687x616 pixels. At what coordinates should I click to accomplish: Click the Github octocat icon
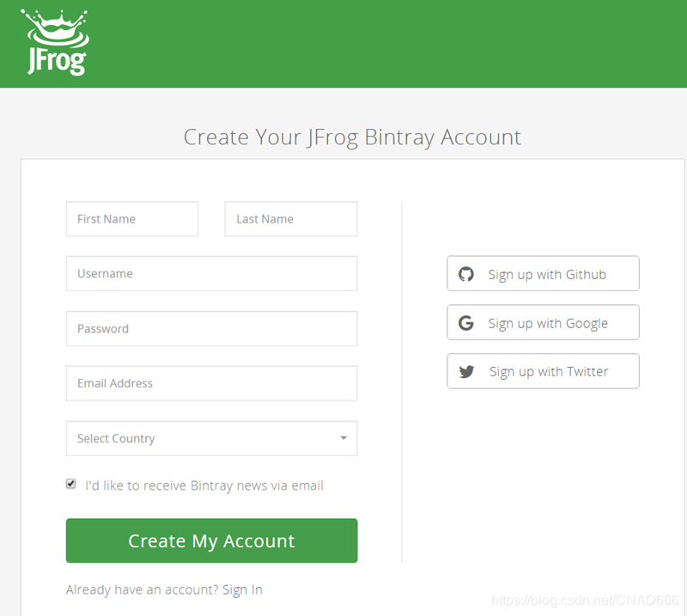(x=466, y=274)
